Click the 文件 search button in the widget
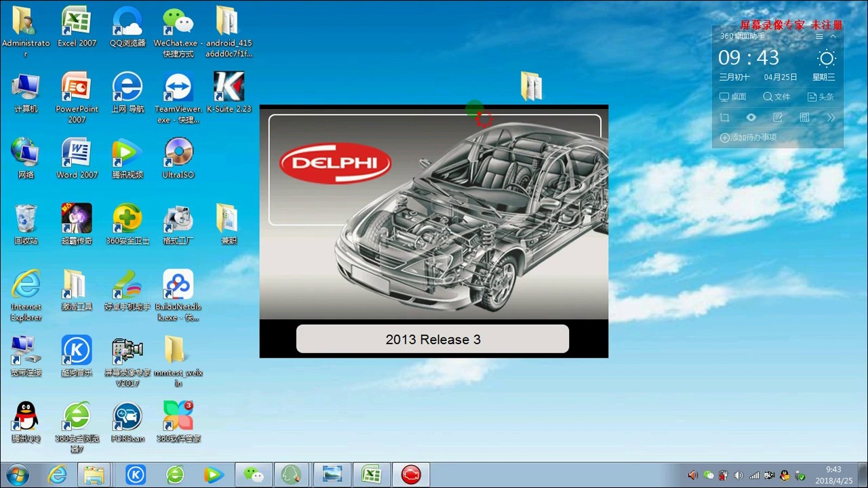Viewport: 868px width, 488px height. 776,97
